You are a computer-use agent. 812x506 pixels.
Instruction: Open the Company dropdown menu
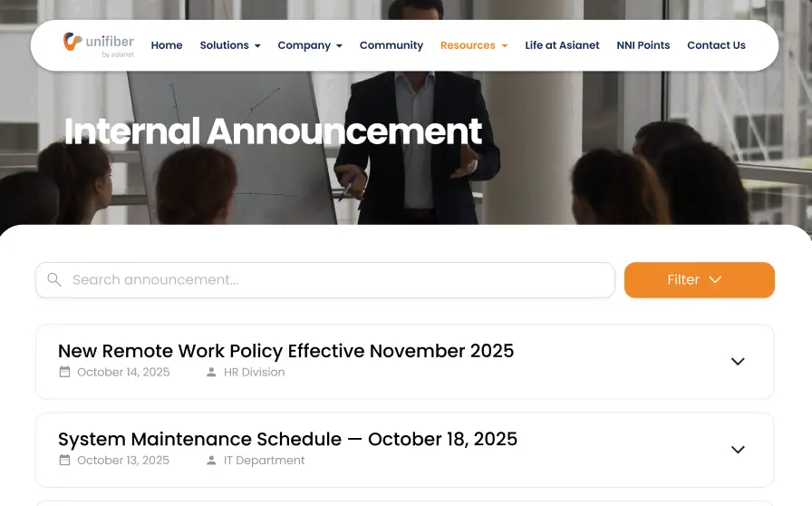[x=309, y=45]
